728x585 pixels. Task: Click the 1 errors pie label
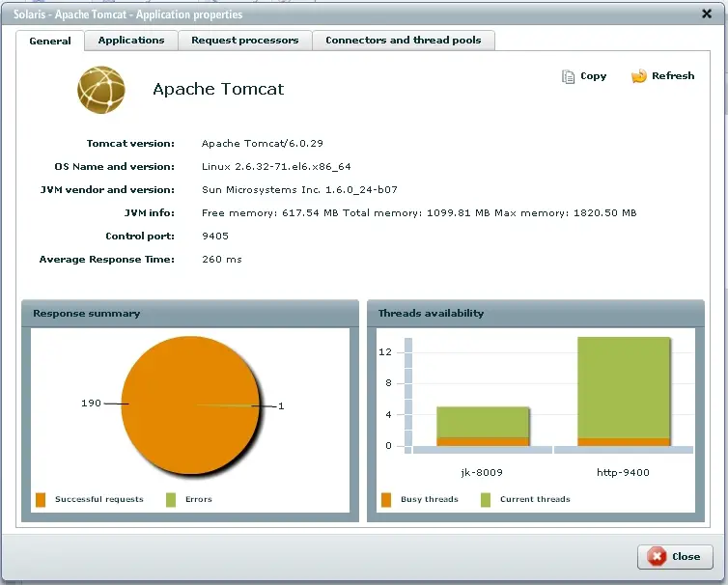pos(281,406)
